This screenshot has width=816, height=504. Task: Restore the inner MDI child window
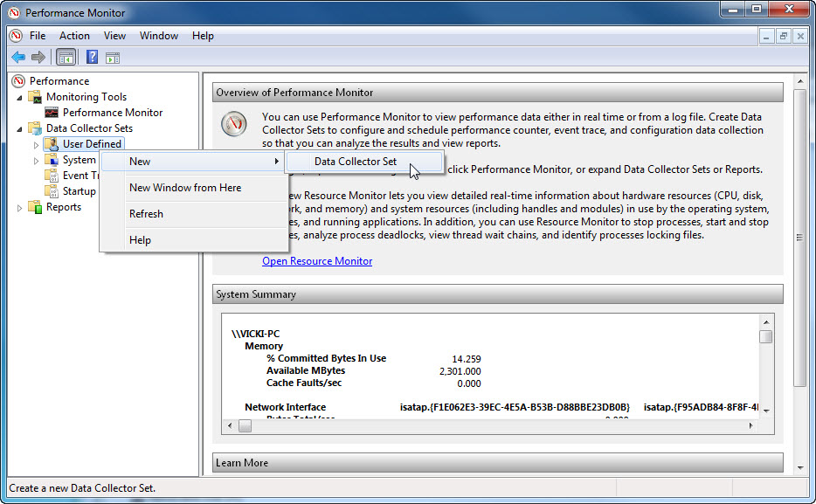[x=783, y=36]
